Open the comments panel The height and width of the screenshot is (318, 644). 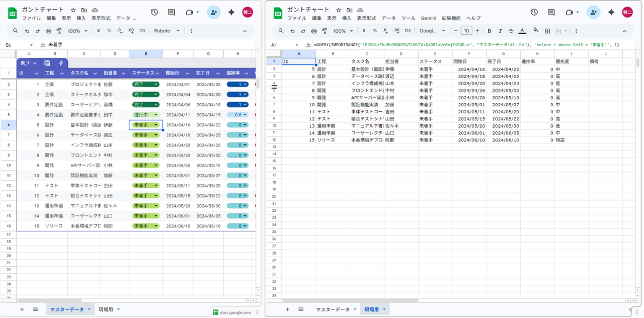pos(551,12)
